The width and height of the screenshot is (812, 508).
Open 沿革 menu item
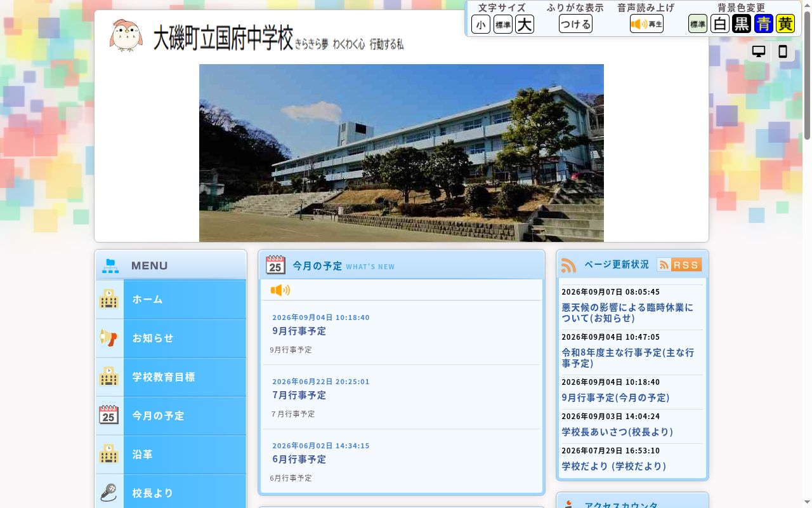pos(171,454)
